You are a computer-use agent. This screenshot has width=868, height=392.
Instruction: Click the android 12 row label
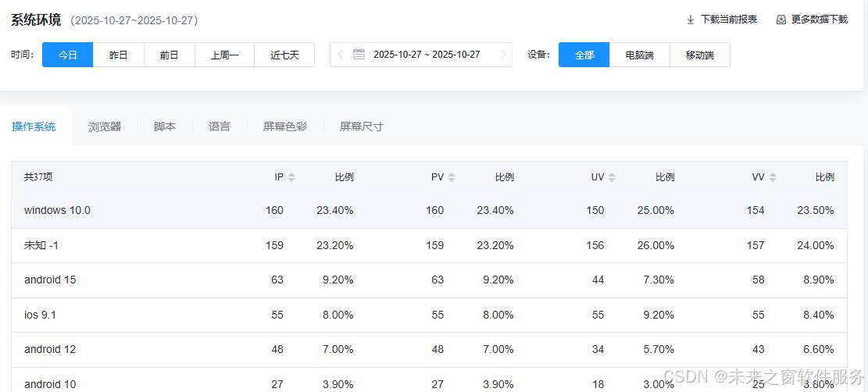pos(50,350)
